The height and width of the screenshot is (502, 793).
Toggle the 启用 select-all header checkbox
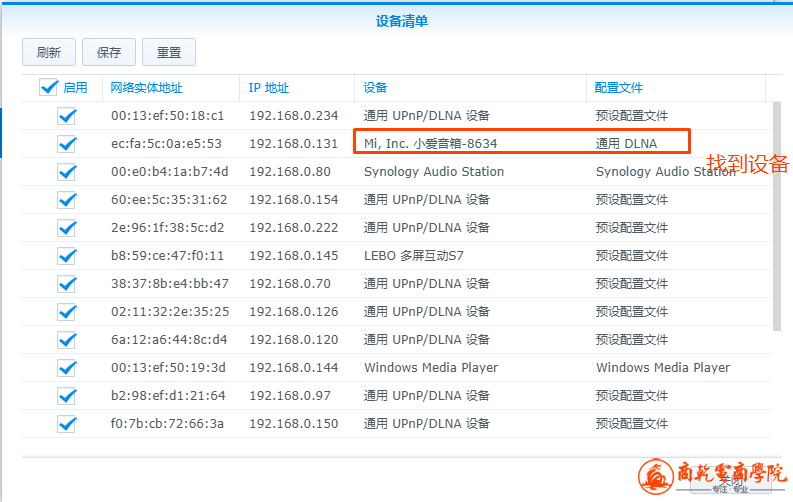48,88
